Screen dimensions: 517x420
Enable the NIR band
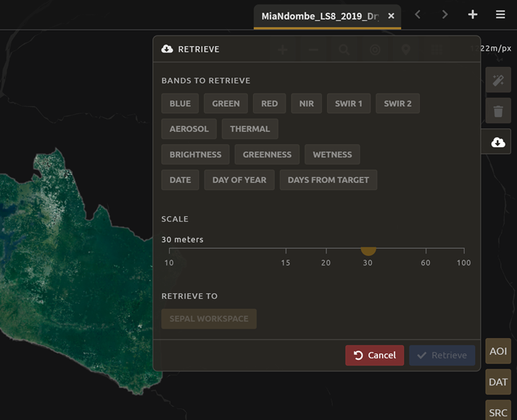pyautogui.click(x=306, y=104)
